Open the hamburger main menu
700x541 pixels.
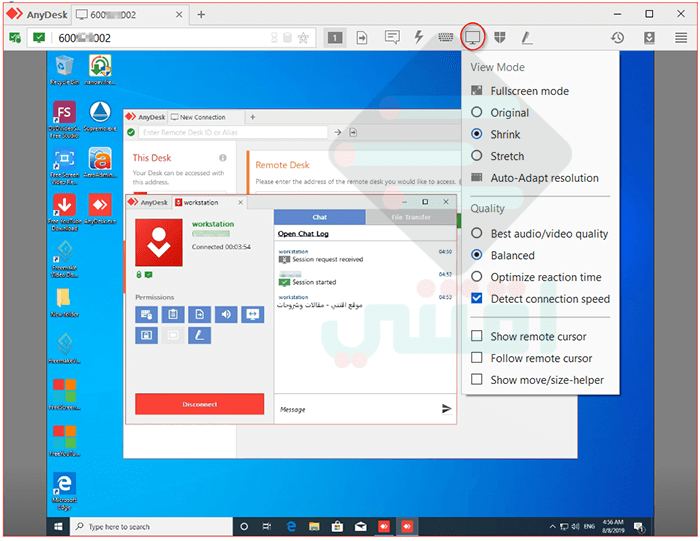[681, 37]
